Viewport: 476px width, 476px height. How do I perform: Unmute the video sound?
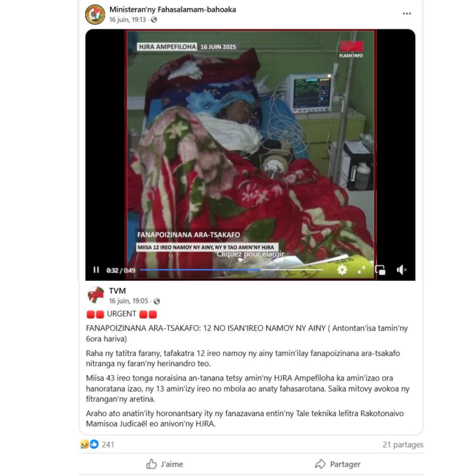click(401, 270)
